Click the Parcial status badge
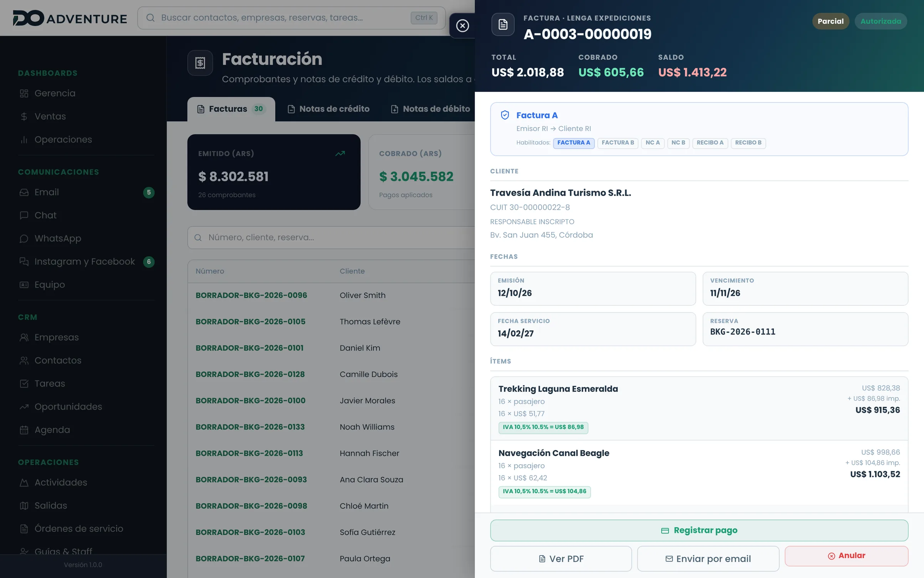Screen dimensions: 924x578 (x=830, y=21)
